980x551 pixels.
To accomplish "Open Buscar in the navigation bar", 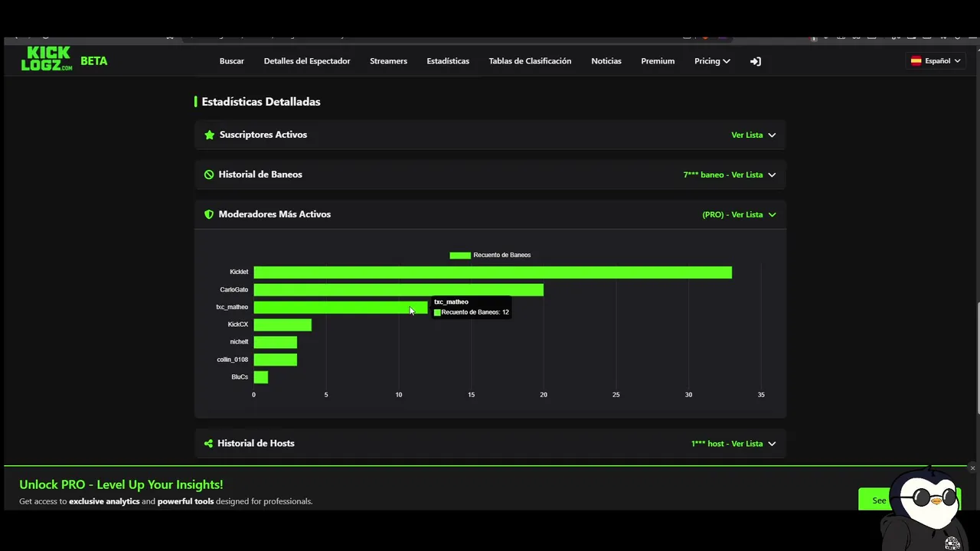I will click(x=232, y=61).
